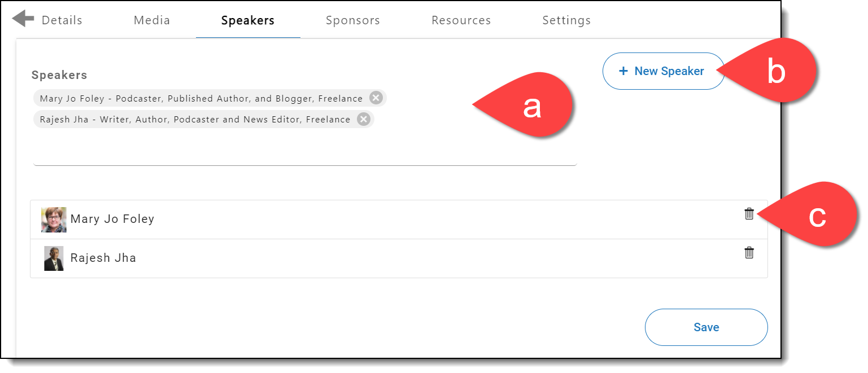Switch to the Media tab
Screen dimensions: 868x373
click(152, 20)
